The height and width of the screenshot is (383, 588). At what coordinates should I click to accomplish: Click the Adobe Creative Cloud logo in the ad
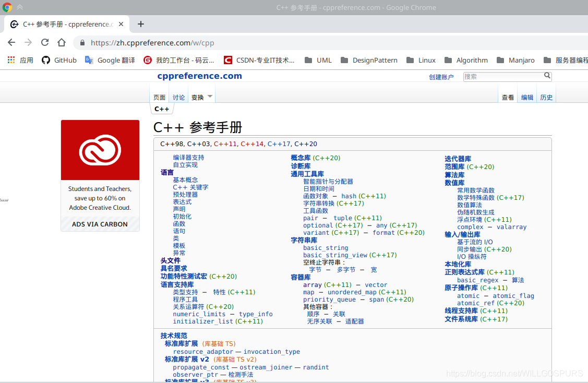click(x=100, y=150)
